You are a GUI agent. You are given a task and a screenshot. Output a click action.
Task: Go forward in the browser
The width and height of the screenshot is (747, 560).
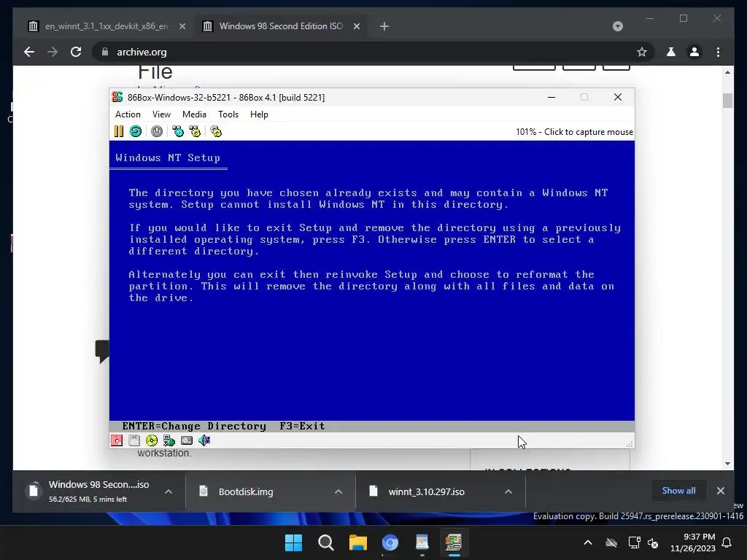tap(53, 52)
